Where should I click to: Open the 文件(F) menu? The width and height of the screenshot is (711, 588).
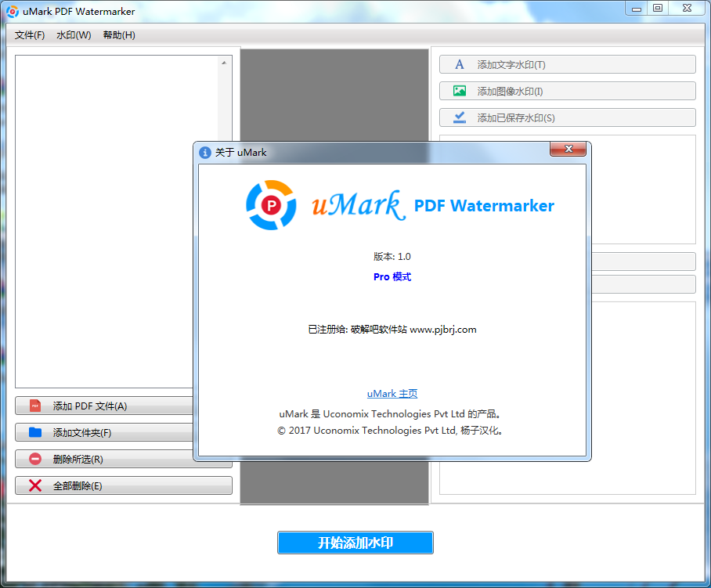click(30, 35)
